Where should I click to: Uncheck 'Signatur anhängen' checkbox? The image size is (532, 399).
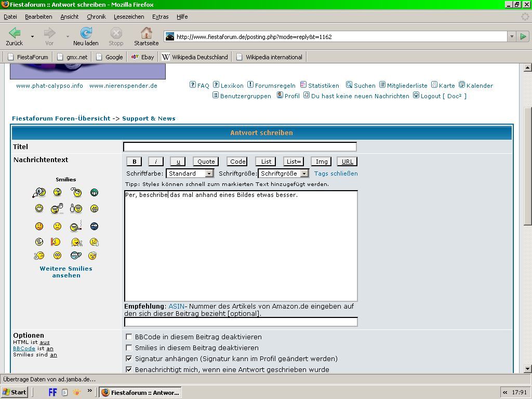(129, 358)
